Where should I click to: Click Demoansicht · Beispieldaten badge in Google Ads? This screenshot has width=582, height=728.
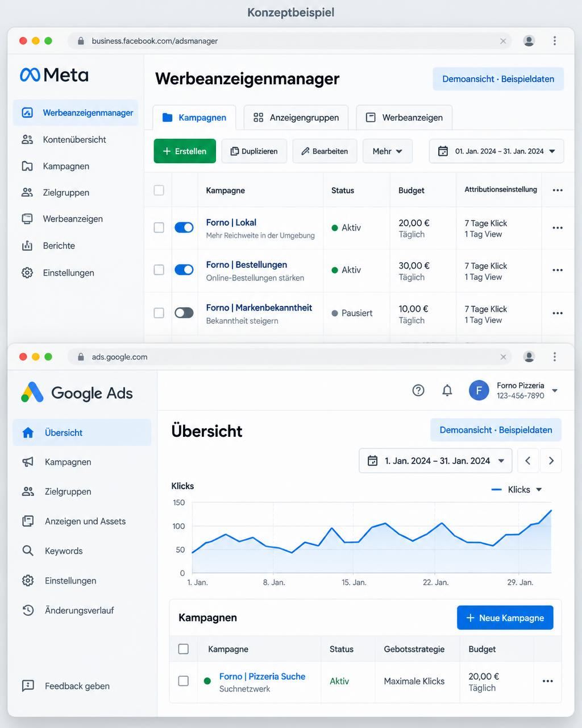pyautogui.click(x=496, y=430)
